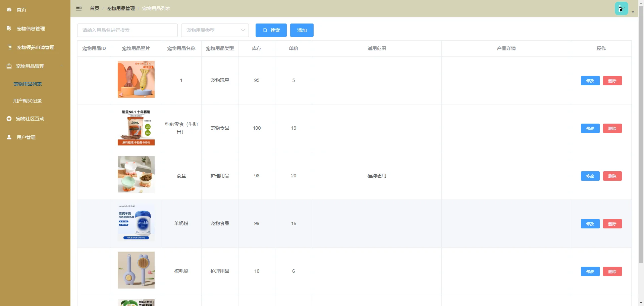Select the 羊奶粉 name cell
The width and height of the screenshot is (644, 306).
(181, 224)
